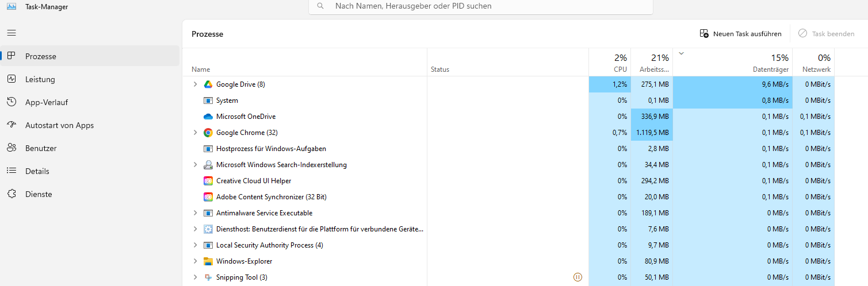
Task: Click the Local Security Authority Process icon
Action: click(x=208, y=245)
